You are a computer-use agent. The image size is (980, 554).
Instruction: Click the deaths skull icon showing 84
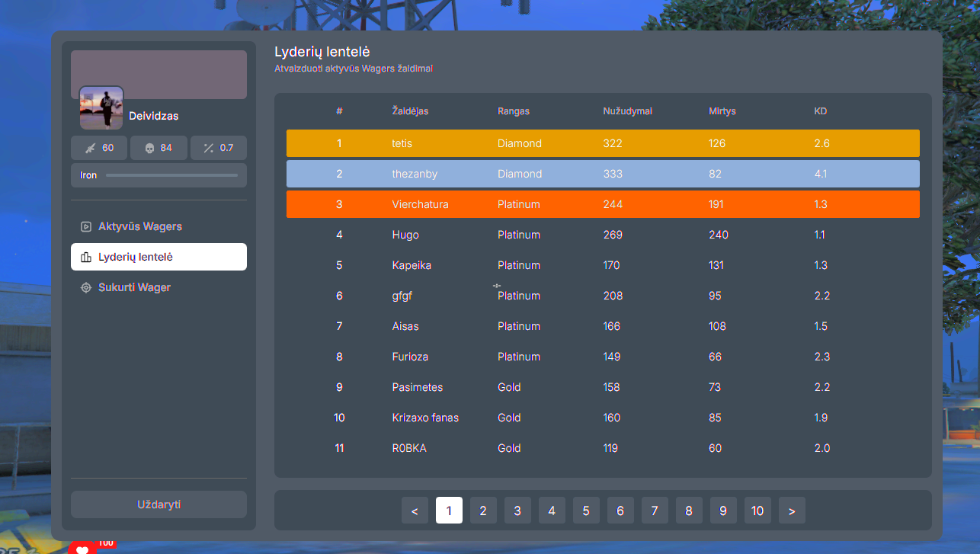coord(149,148)
